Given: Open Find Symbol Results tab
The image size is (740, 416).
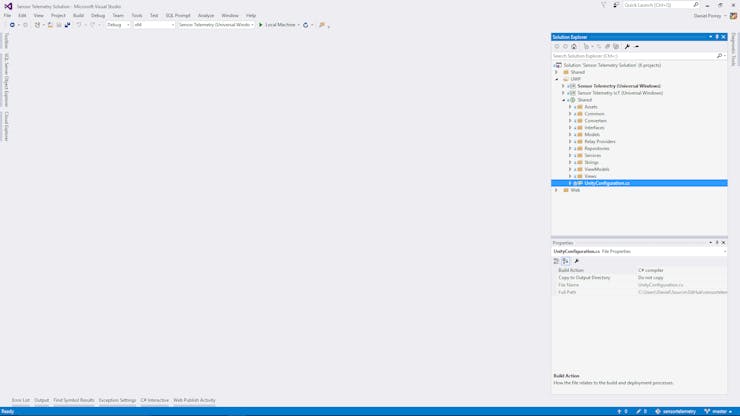Looking at the screenshot, I should [x=74, y=400].
